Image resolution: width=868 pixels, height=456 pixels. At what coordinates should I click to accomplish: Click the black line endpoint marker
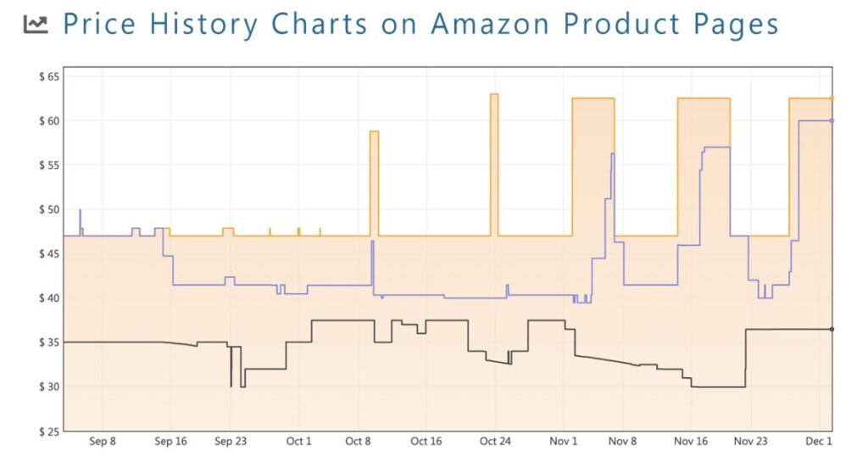[832, 329]
